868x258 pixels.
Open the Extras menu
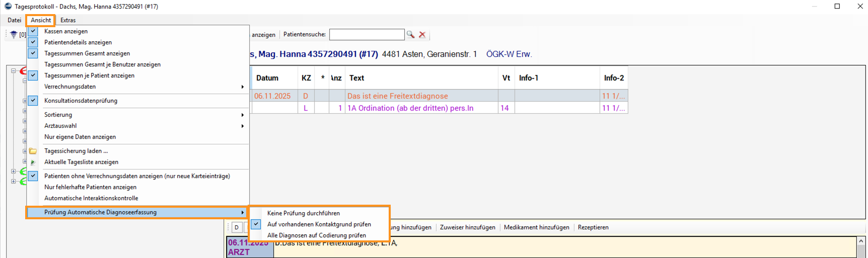[68, 20]
